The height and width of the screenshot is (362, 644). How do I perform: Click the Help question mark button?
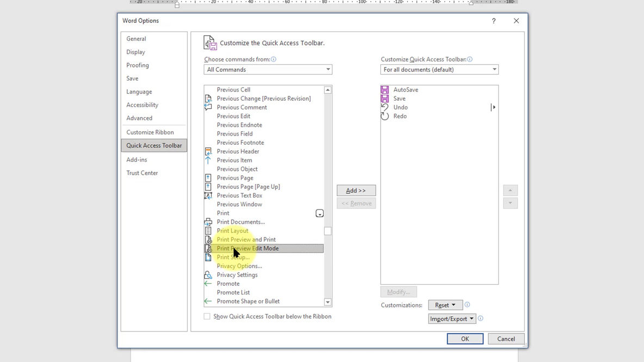(x=494, y=21)
